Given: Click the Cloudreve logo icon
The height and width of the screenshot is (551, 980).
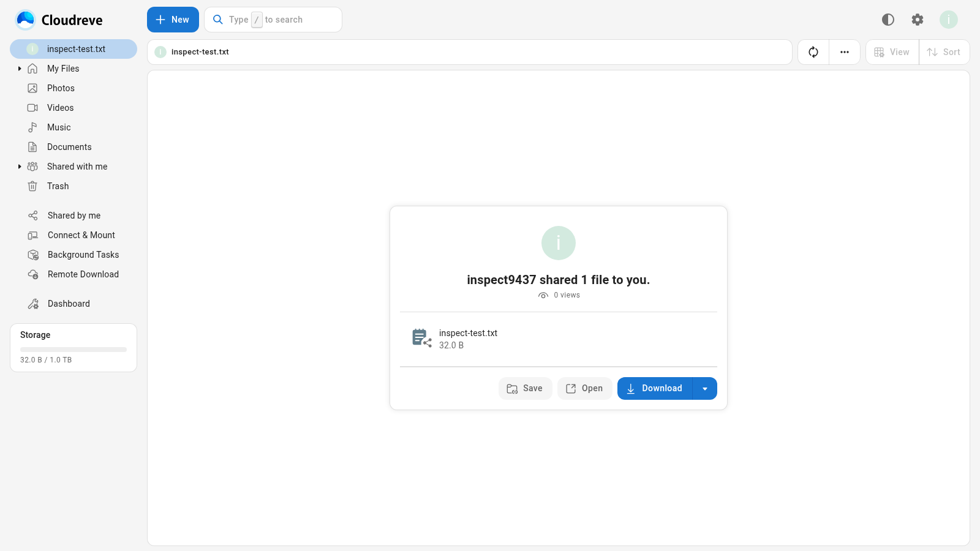Looking at the screenshot, I should [26, 20].
